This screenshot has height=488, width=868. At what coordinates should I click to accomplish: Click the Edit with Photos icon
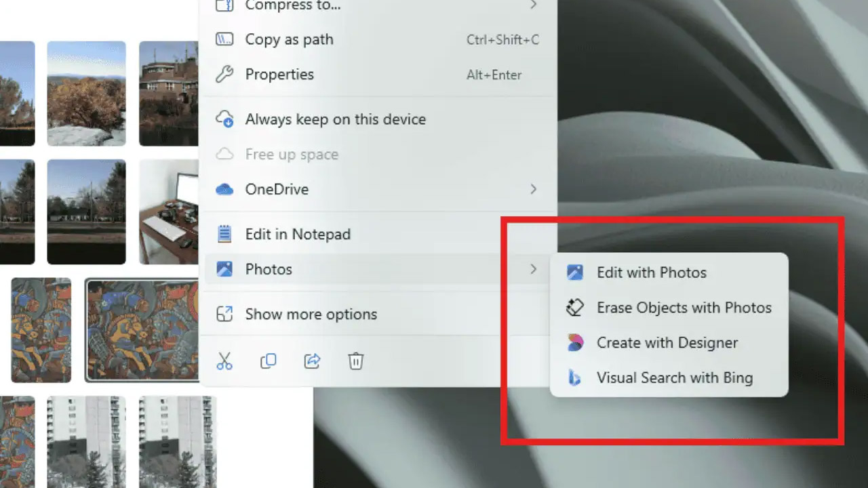point(575,272)
